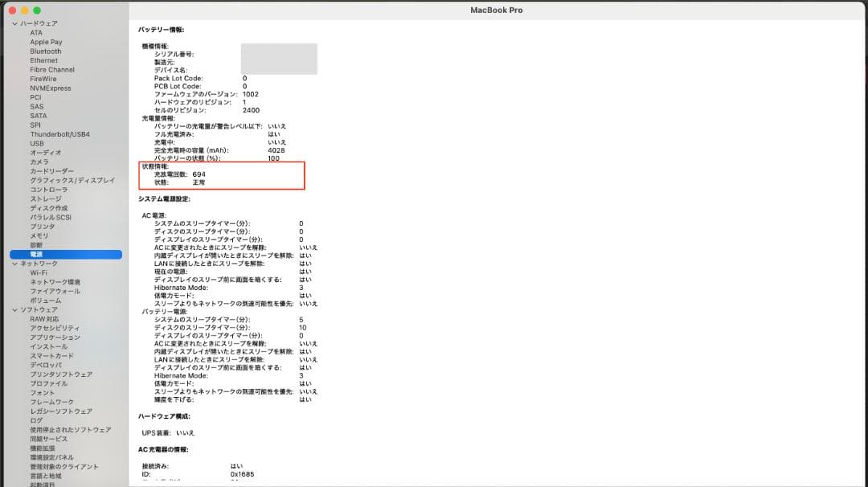Collapse the ハードウェア sidebar group
The image size is (868, 487).
15,24
